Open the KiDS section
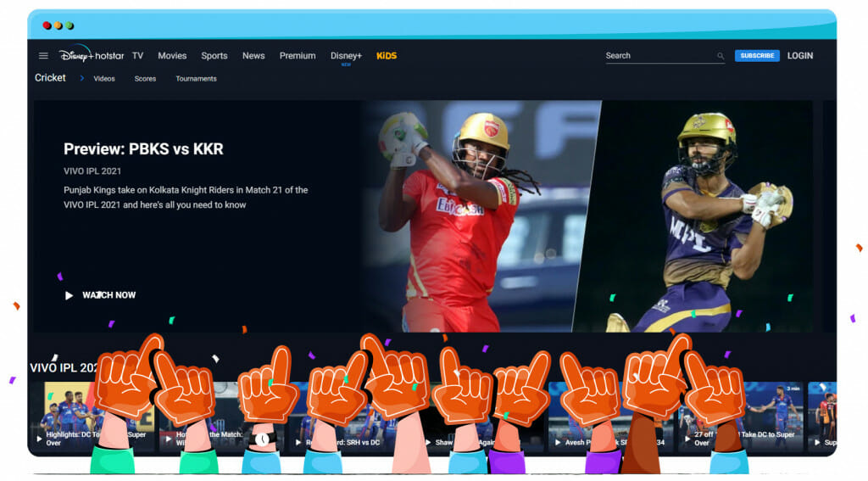 pyautogui.click(x=387, y=55)
